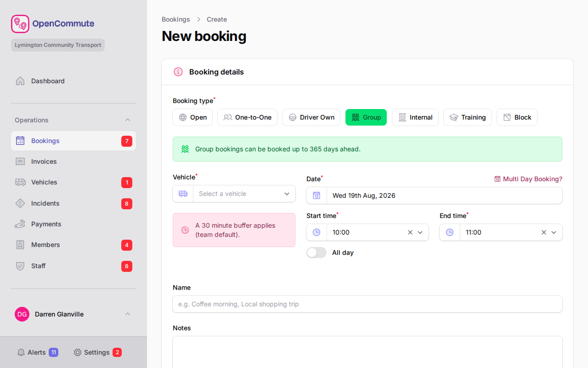Open the Dashboard home icon

click(20, 81)
